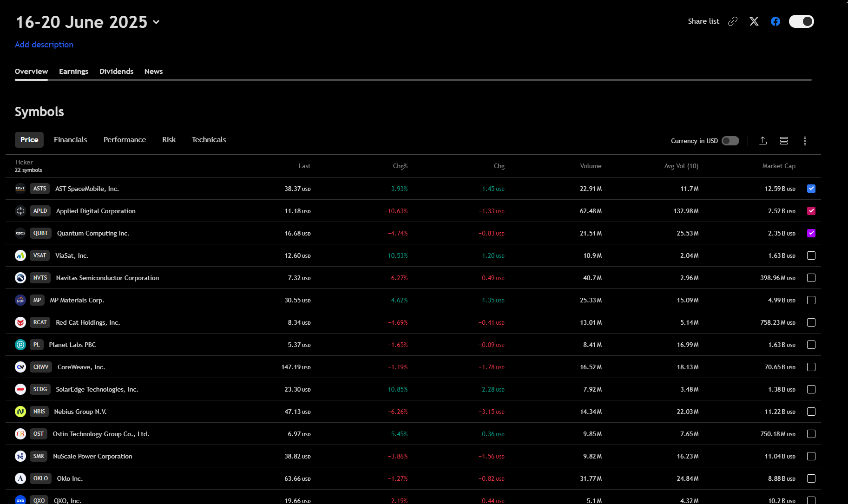
Task: Uncheck the ASTS row checkbox
Action: pos(811,189)
